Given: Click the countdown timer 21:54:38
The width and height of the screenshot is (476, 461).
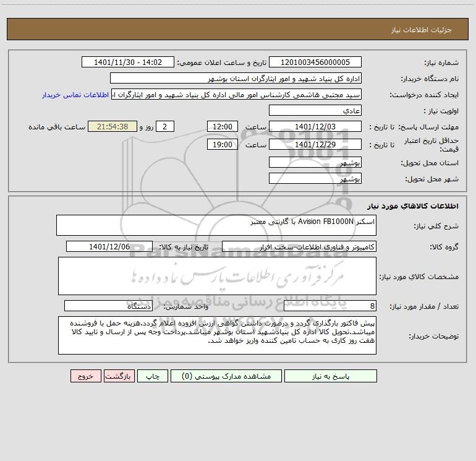Looking at the screenshot, I should coord(113,126).
